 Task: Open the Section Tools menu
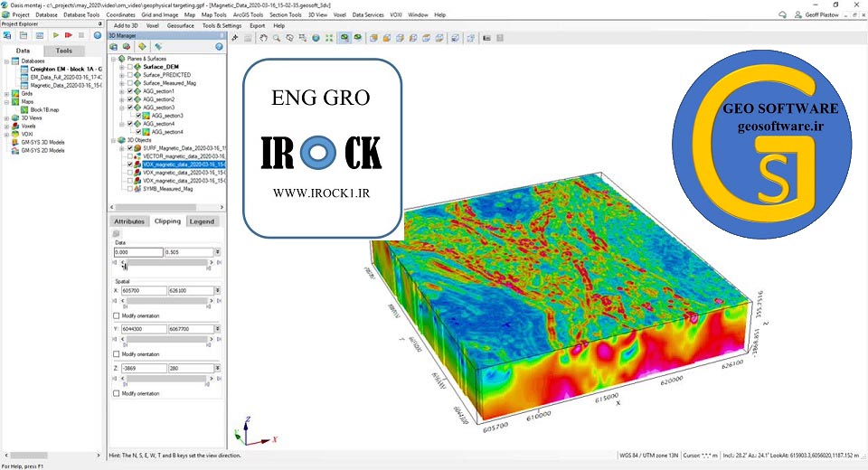[285, 15]
